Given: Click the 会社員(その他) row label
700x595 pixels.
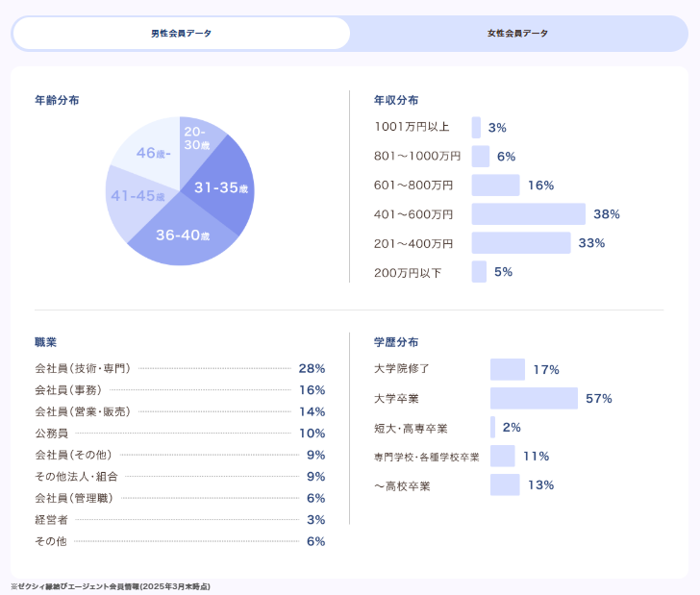Looking at the screenshot, I should click(x=73, y=455).
